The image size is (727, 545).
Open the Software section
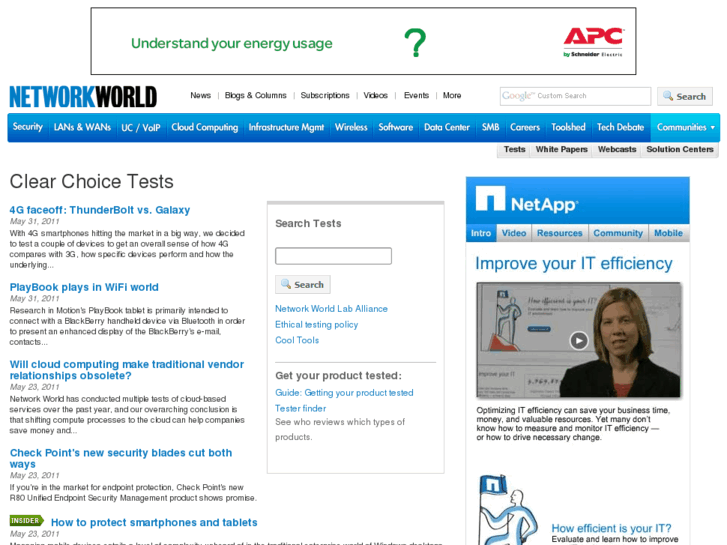coord(395,127)
